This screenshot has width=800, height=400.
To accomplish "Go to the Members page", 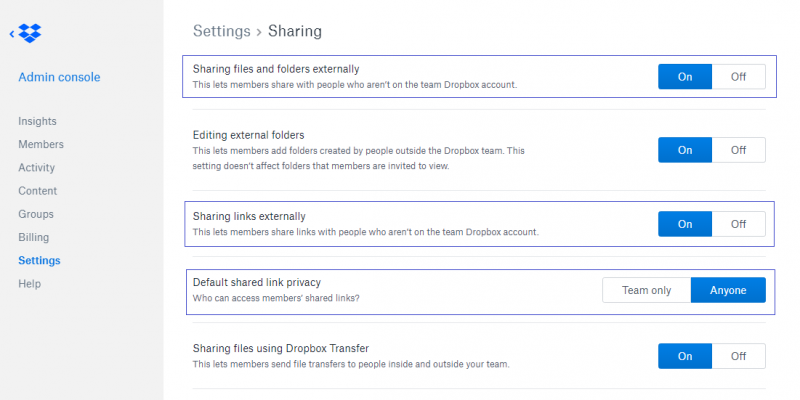I will pos(40,144).
